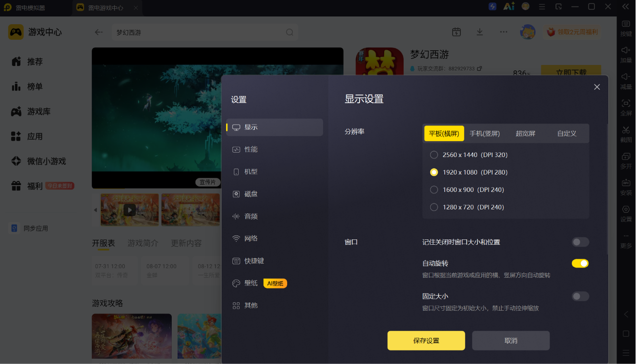Click the small user avatar in title bar
Viewport: 636px width, 364px height.
point(525,6)
